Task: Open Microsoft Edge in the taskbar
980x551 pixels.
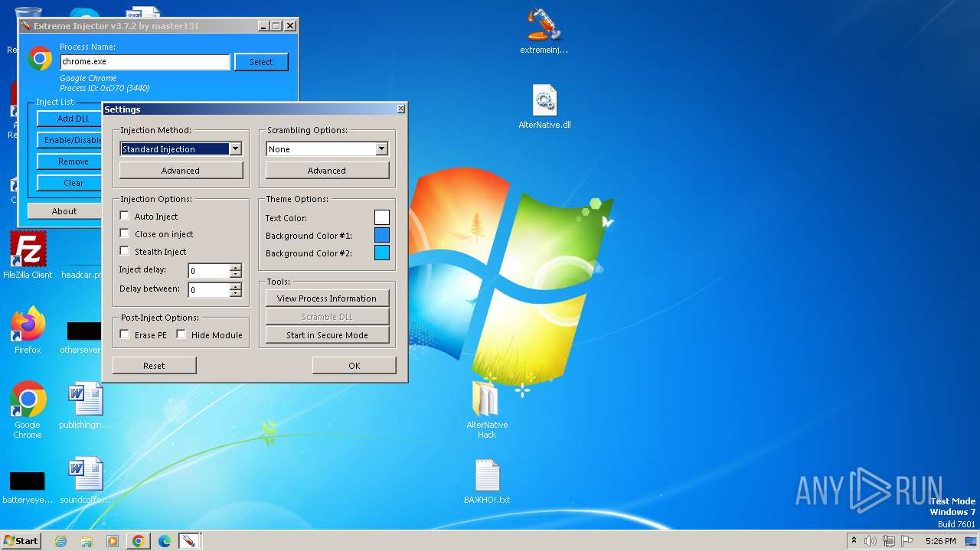Action: (164, 541)
